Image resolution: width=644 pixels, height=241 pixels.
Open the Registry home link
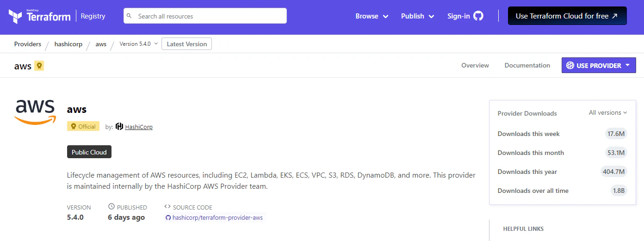(93, 16)
